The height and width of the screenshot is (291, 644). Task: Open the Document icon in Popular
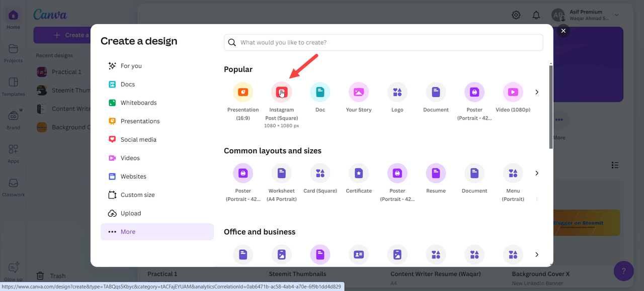click(436, 92)
